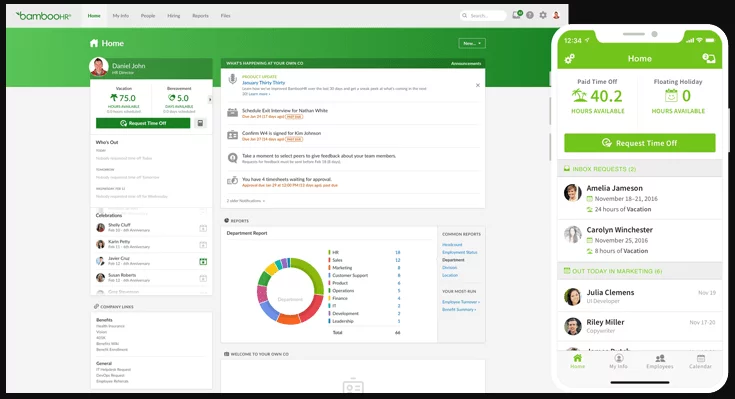
Task: Open the Announcements link
Action: coord(466,63)
